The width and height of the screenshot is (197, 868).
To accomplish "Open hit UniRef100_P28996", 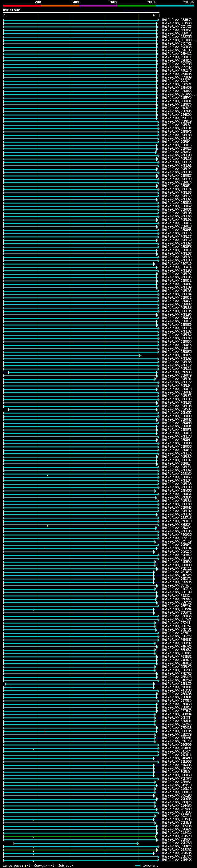I will click(x=176, y=111).
